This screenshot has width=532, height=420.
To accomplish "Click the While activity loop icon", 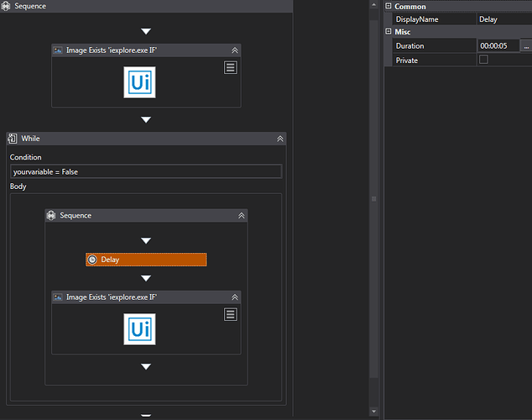I will (13, 139).
